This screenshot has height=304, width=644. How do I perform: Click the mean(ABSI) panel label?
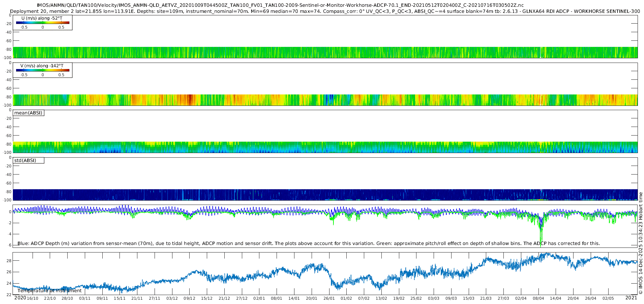[x=28, y=113]
